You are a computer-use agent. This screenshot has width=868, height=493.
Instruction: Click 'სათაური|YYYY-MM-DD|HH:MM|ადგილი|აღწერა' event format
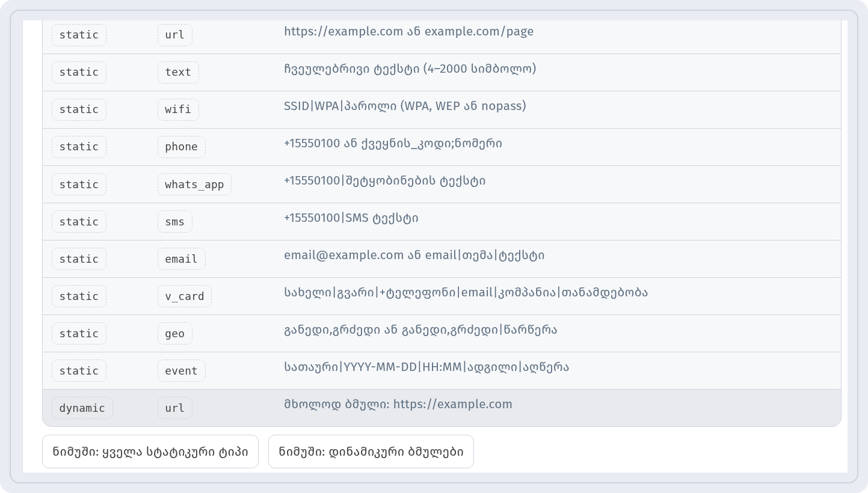(426, 367)
